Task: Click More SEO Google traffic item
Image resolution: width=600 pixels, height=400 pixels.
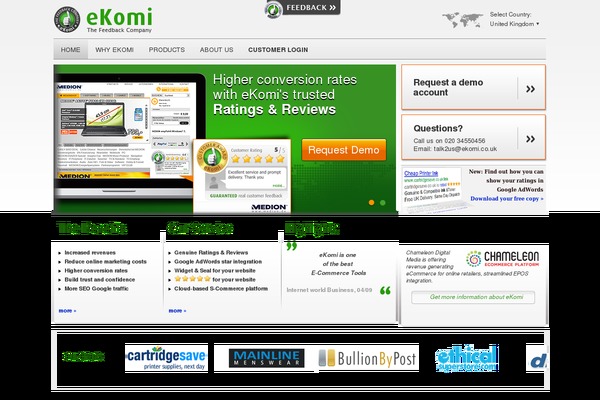Action: 96,289
